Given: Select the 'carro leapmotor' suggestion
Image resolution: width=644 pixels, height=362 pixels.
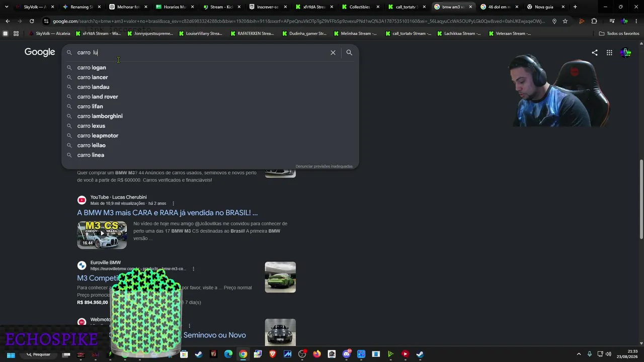Looking at the screenshot, I should coord(210,136).
